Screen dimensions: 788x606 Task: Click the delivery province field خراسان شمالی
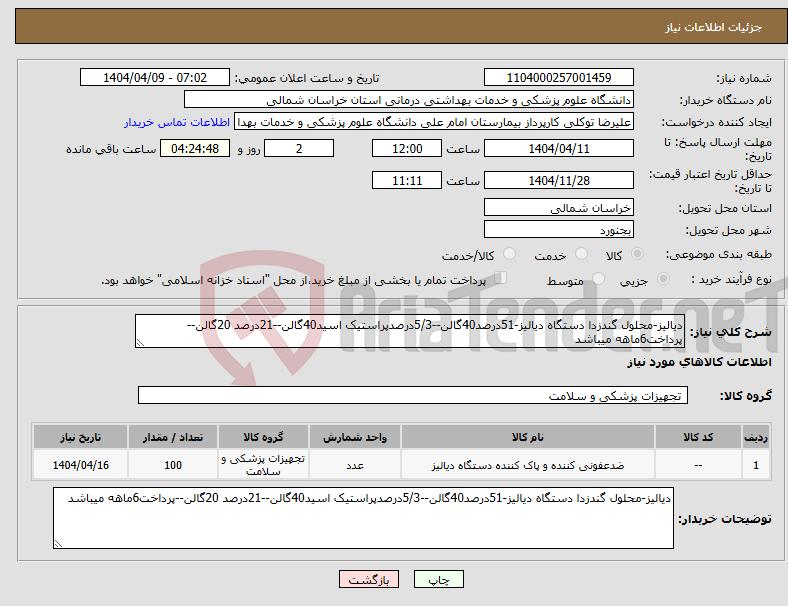[558, 207]
